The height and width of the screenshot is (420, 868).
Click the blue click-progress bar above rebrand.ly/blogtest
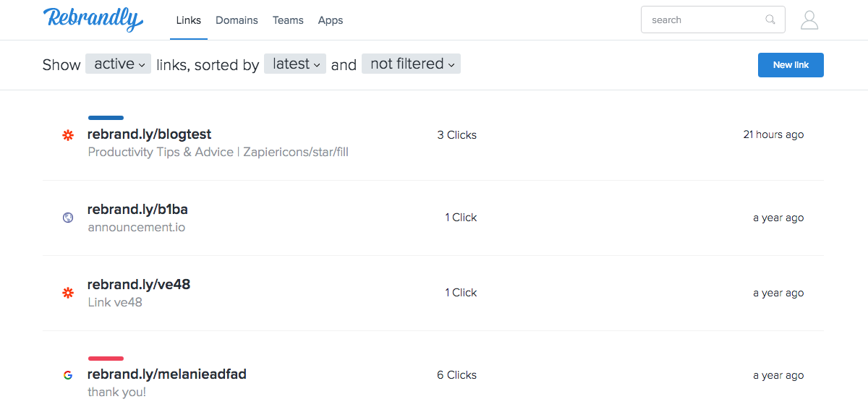coord(106,117)
